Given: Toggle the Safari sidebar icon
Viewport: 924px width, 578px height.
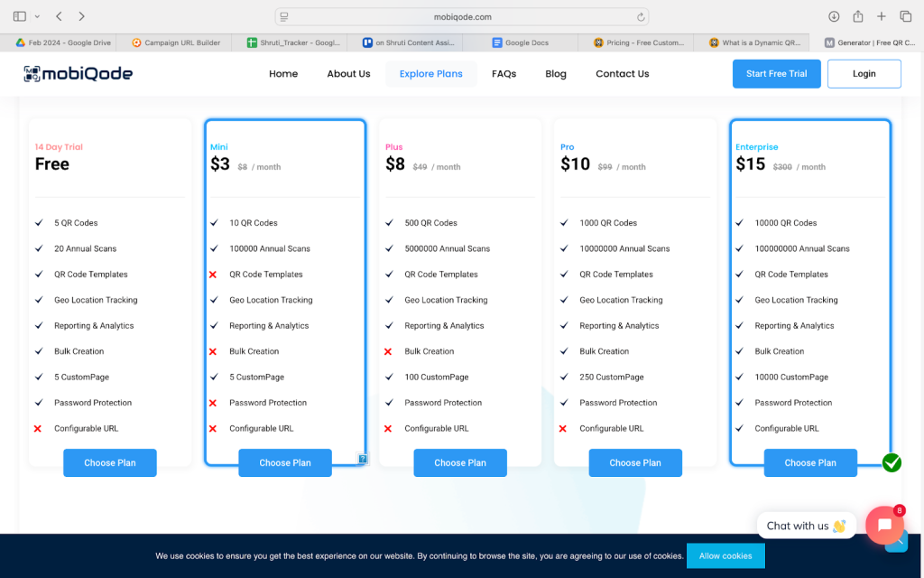Looking at the screenshot, I should (20, 16).
